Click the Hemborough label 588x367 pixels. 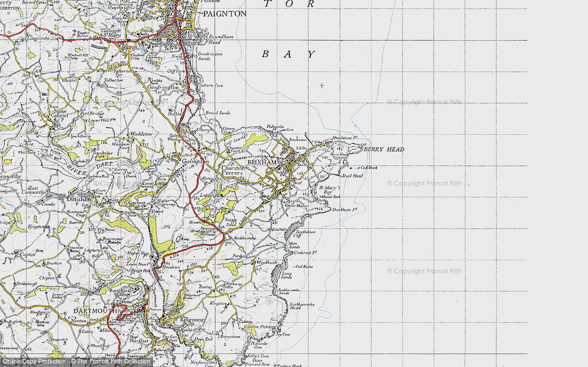26,284
